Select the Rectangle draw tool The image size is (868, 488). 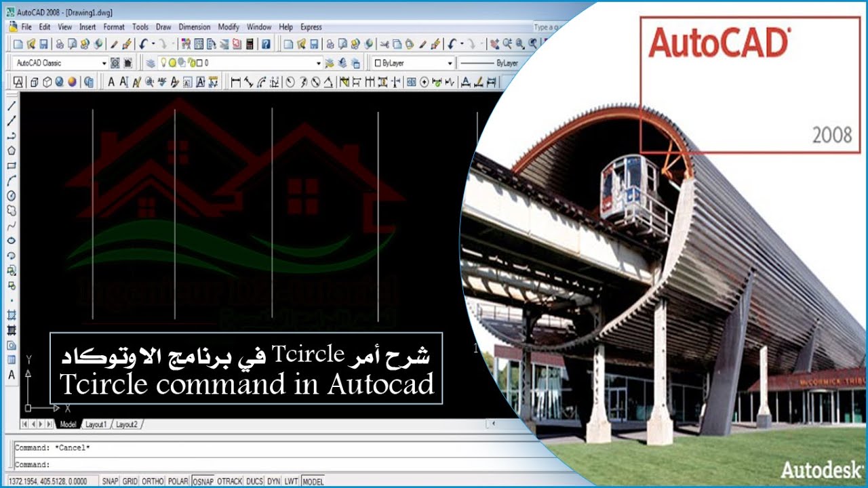(x=12, y=165)
